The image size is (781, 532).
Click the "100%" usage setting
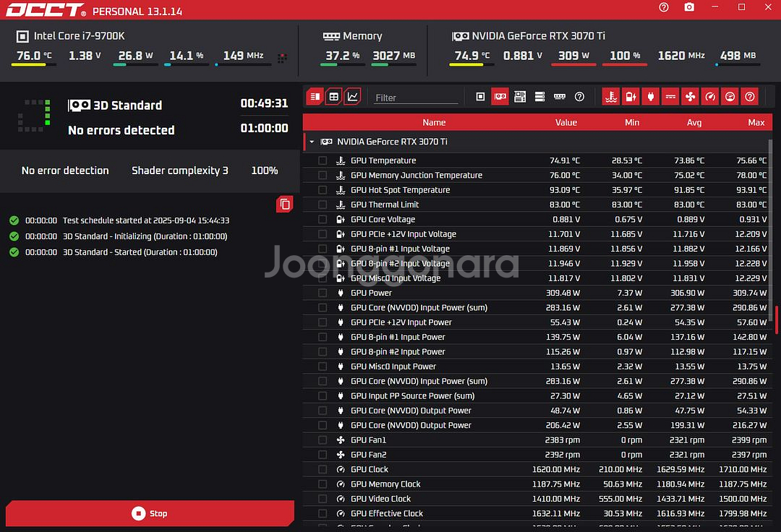coord(265,170)
